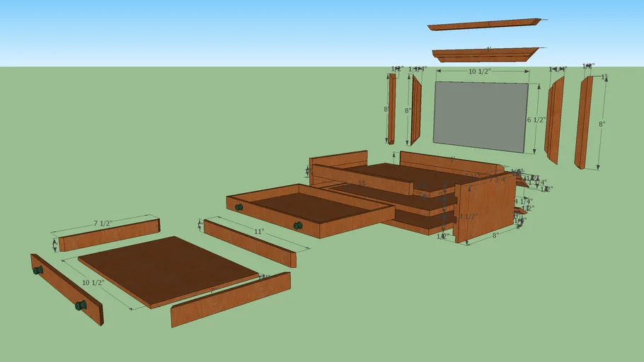Screen dimensions: 644x362
Task: Click the "4 1/4"" dimension label
Action: pyautogui.click(x=524, y=202)
